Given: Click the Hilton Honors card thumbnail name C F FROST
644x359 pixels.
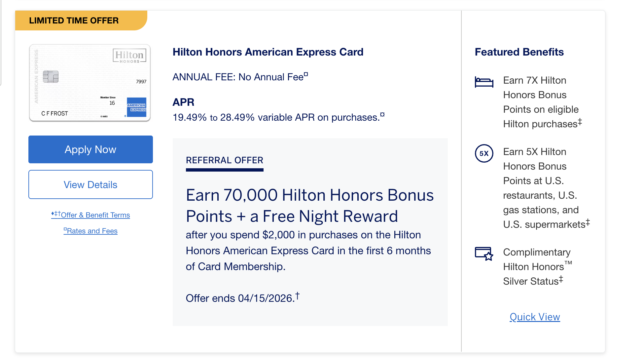Looking at the screenshot, I should tap(54, 113).
